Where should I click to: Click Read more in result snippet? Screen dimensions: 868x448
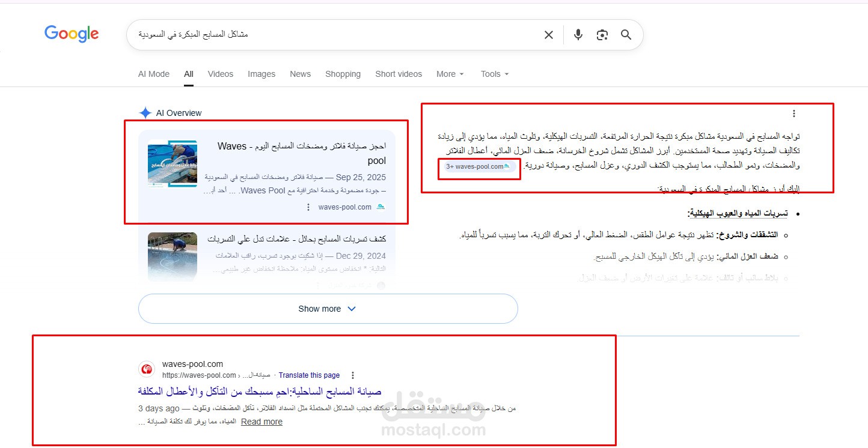coord(261,422)
